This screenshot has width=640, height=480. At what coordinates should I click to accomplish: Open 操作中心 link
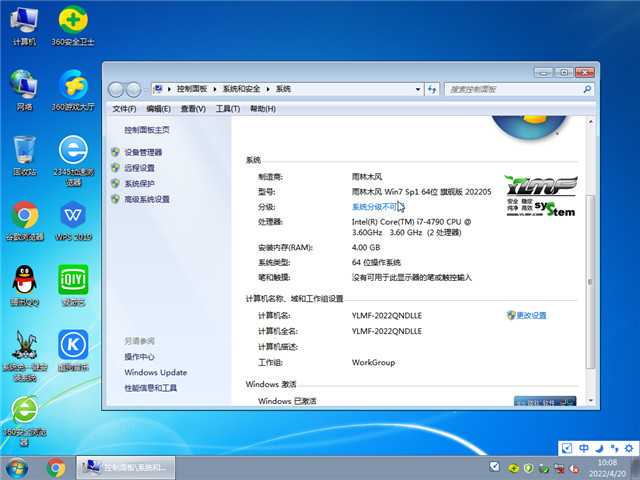pos(140,357)
